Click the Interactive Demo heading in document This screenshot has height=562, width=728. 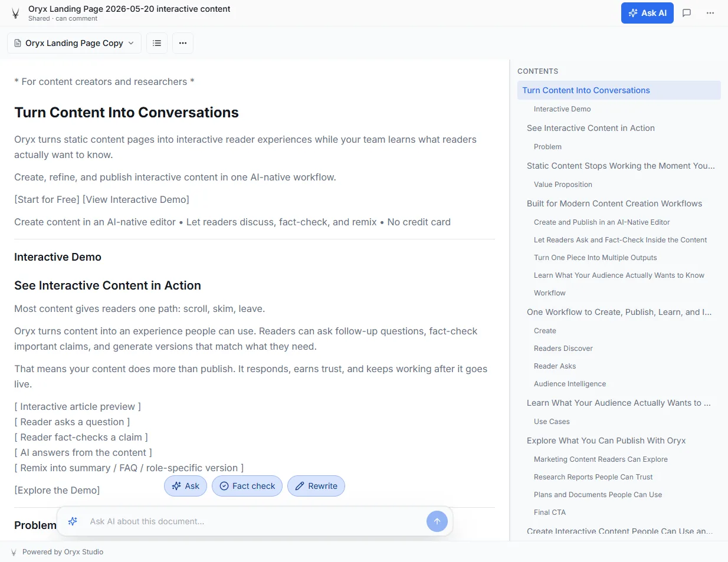[58, 257]
